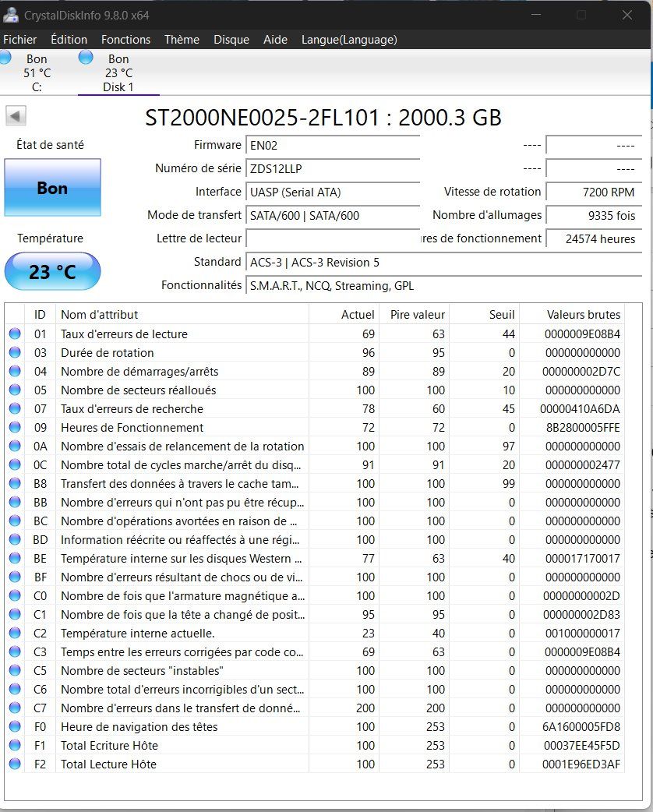The image size is (653, 812).
Task: Open the Fichier menu
Action: click(19, 40)
